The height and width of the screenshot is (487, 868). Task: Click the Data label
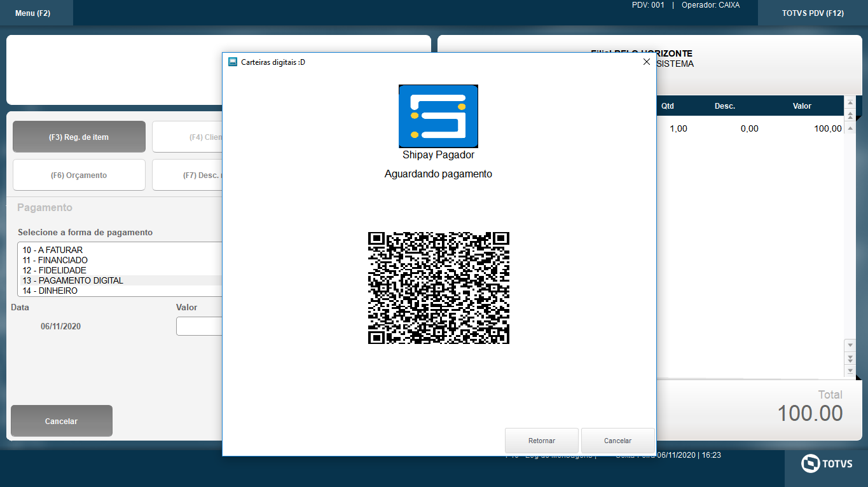point(20,307)
